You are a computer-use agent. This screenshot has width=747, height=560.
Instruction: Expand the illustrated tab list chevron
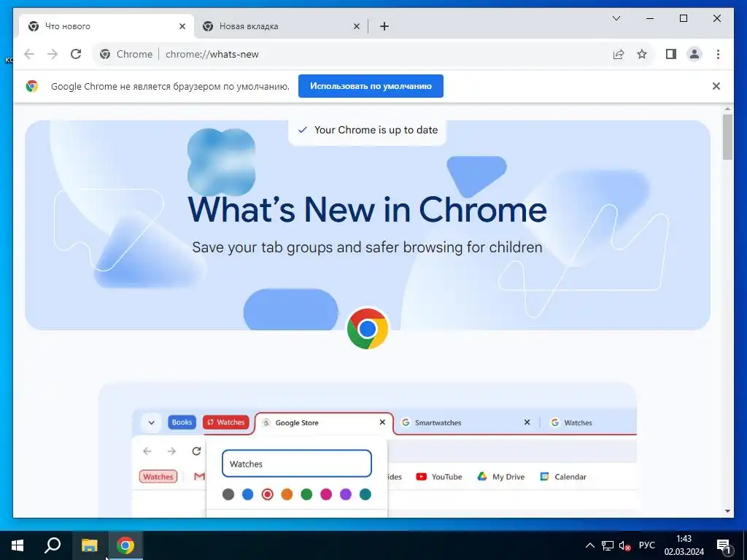click(152, 422)
